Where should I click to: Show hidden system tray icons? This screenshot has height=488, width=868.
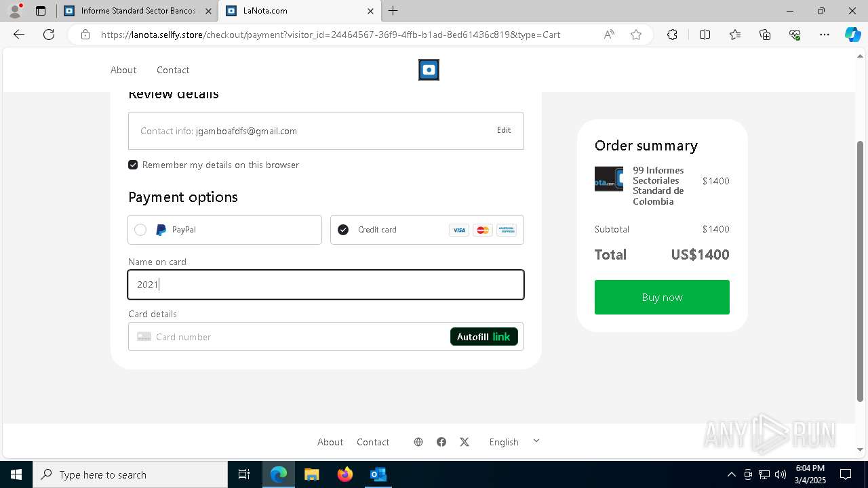[x=731, y=474]
